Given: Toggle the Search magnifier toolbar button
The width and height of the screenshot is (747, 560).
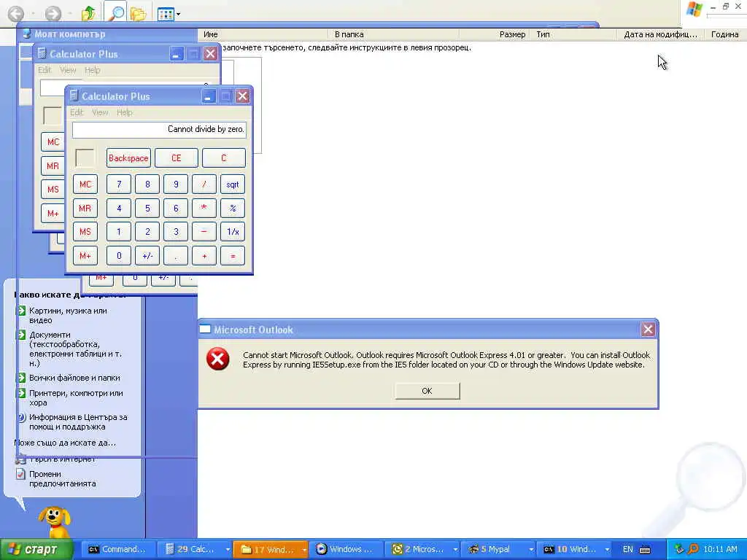Looking at the screenshot, I should point(115,13).
